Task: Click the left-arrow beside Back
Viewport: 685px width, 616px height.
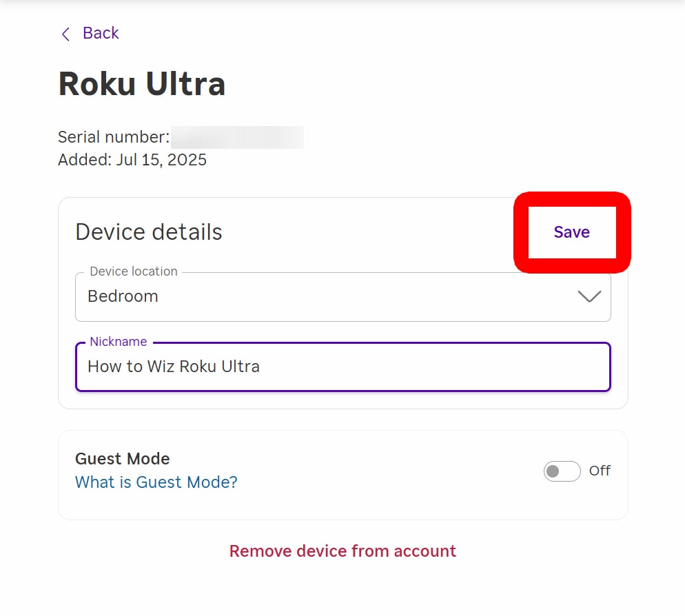Action: [65, 33]
